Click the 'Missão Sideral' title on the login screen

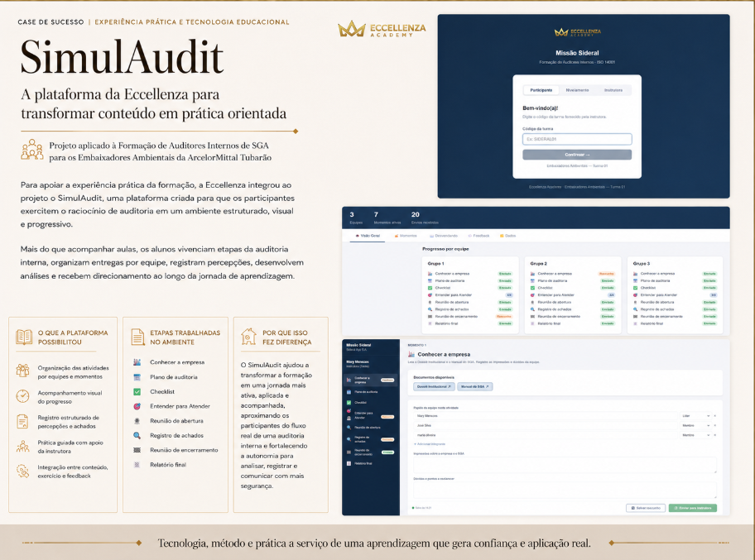point(577,53)
